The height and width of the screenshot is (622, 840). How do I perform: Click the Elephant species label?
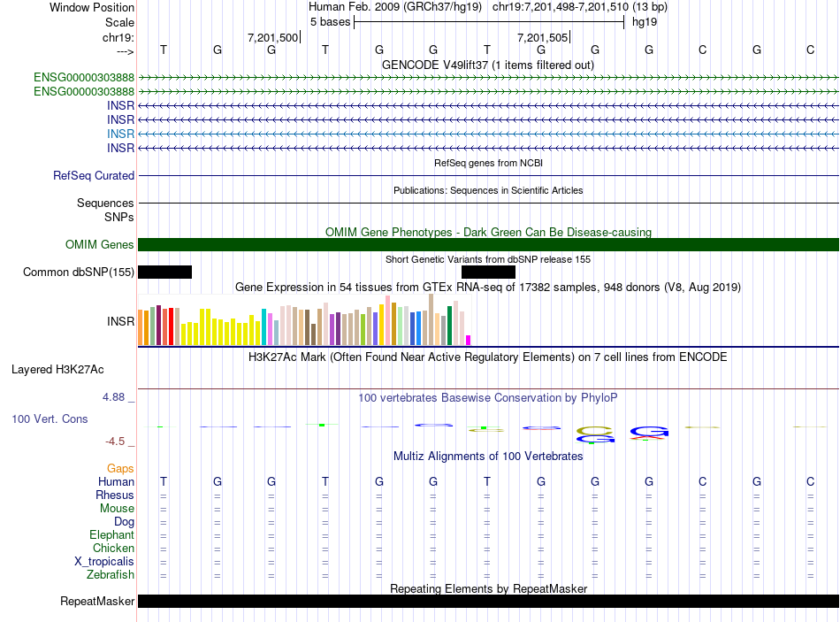(x=111, y=535)
